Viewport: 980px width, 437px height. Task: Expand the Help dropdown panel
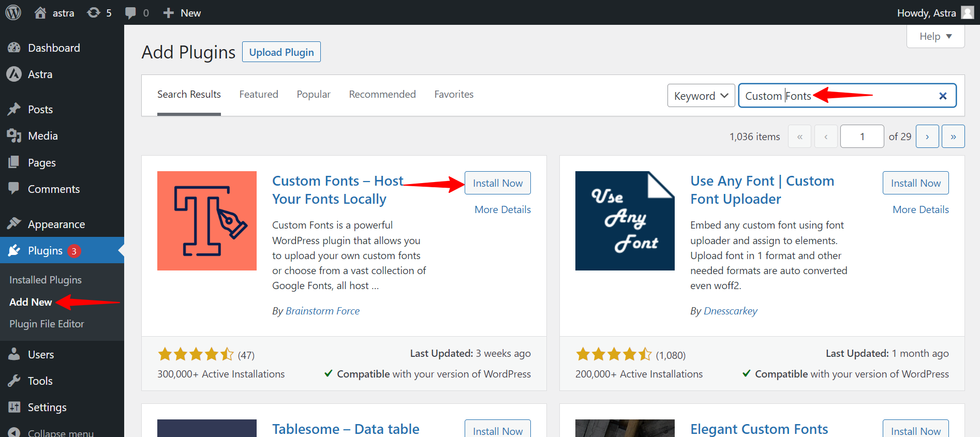click(x=936, y=36)
